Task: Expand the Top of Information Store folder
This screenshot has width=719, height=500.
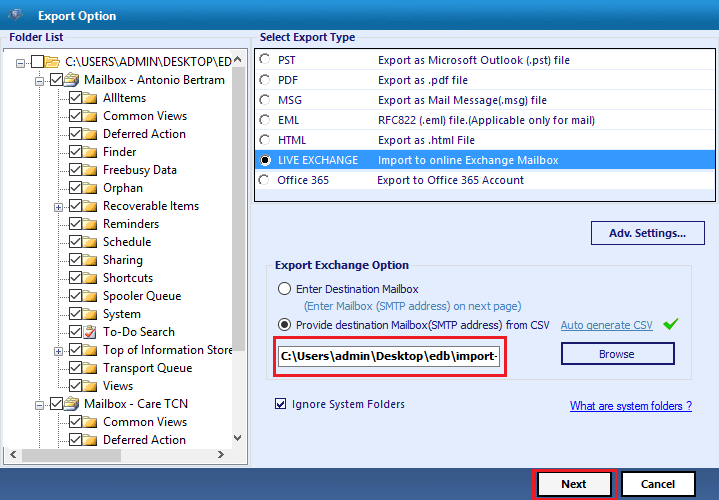Action: tap(58, 351)
